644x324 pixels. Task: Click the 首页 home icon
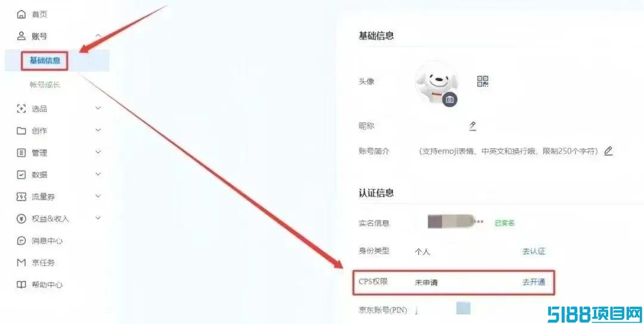pyautogui.click(x=21, y=14)
